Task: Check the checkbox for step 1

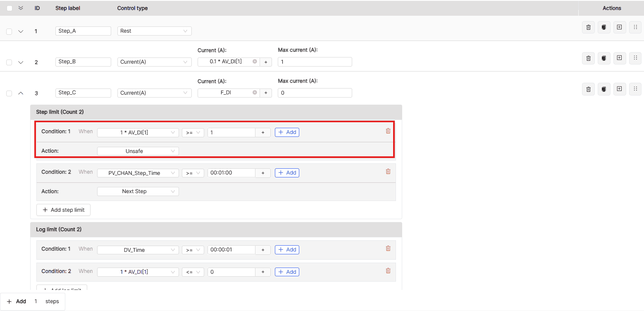Action: [x=10, y=31]
